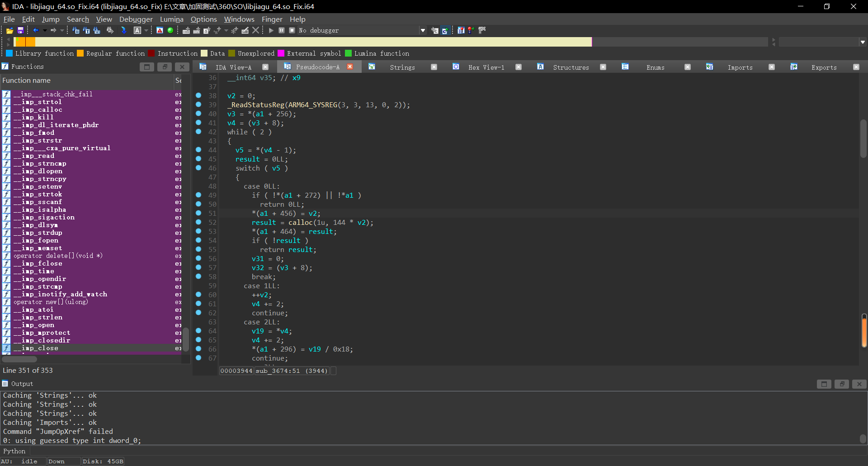Click the orange segment in navigation band
868x466 pixels.
(x=25, y=42)
